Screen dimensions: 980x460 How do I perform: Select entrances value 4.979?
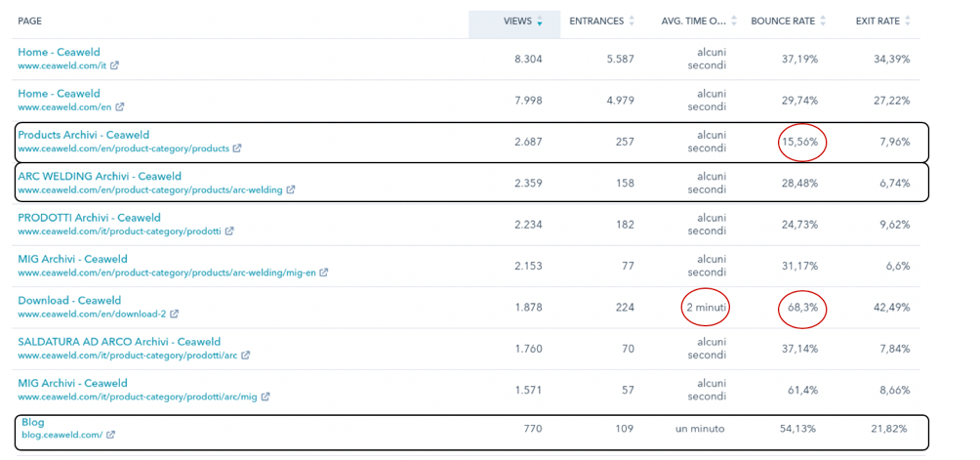(x=620, y=100)
